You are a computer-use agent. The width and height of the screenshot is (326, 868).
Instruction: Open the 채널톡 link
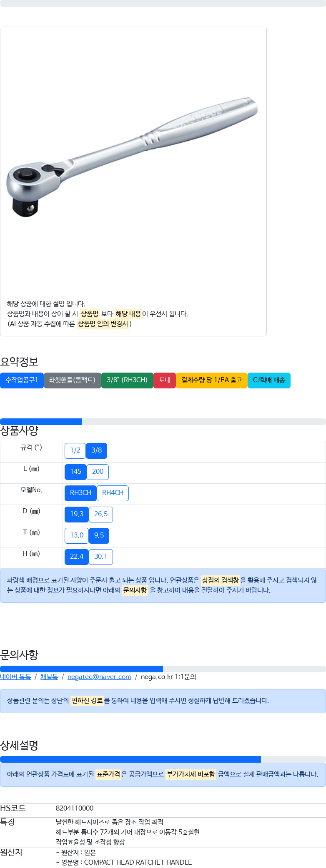[x=49, y=677]
